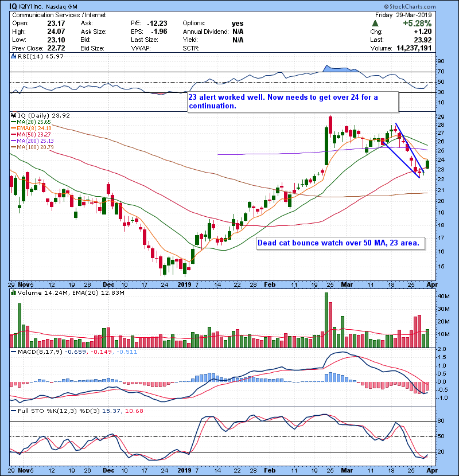Select the Open value 23.17
The height and width of the screenshot is (476, 459).
coord(56,24)
